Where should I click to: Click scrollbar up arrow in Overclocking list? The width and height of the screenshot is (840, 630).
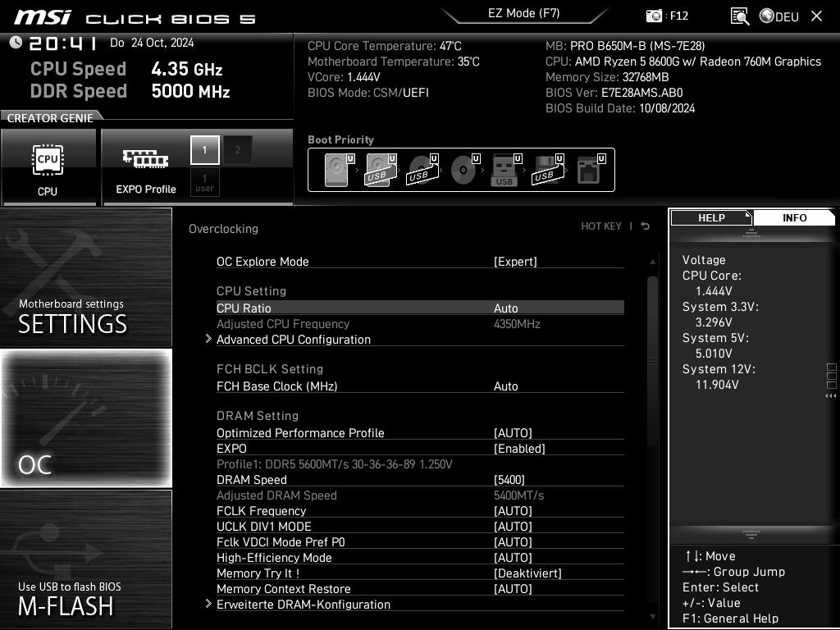[652, 262]
